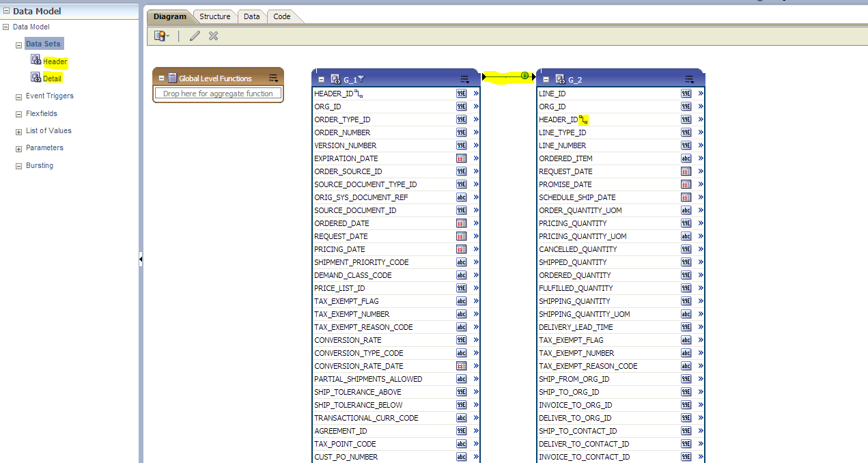
Task: Open the actions menu on Global Level Functions
Action: pos(274,77)
